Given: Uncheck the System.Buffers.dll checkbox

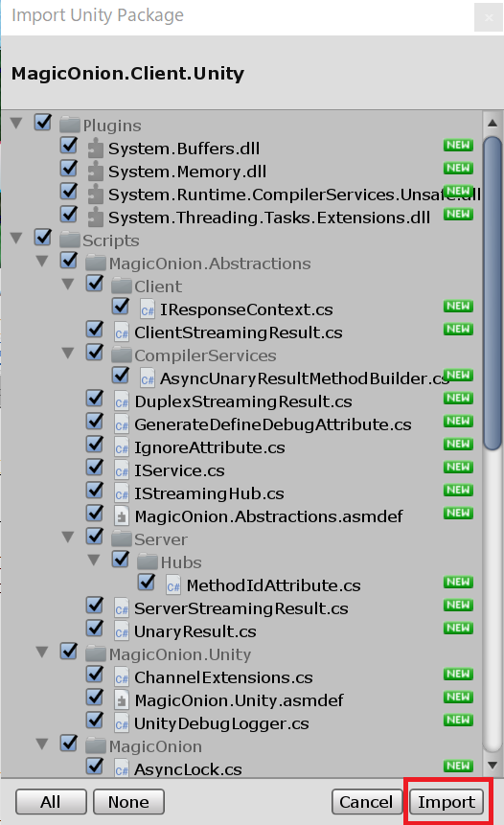Looking at the screenshot, I should point(68,146).
